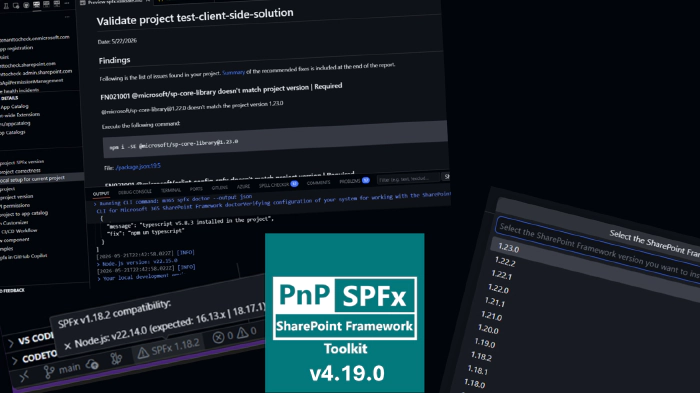The height and width of the screenshot is (393, 700).
Task: Open warnings count triangle in status bar
Action: point(242,333)
